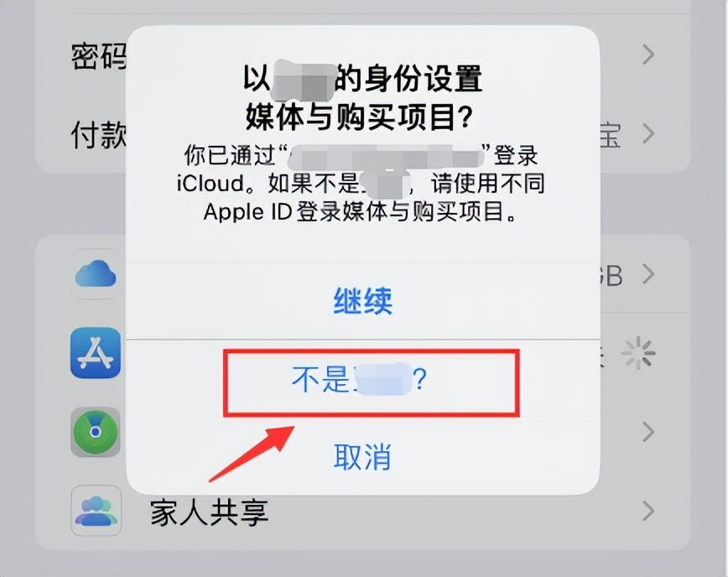This screenshot has height=577, width=728.
Task: Tap the 宝 payment method text
Action: (610, 135)
